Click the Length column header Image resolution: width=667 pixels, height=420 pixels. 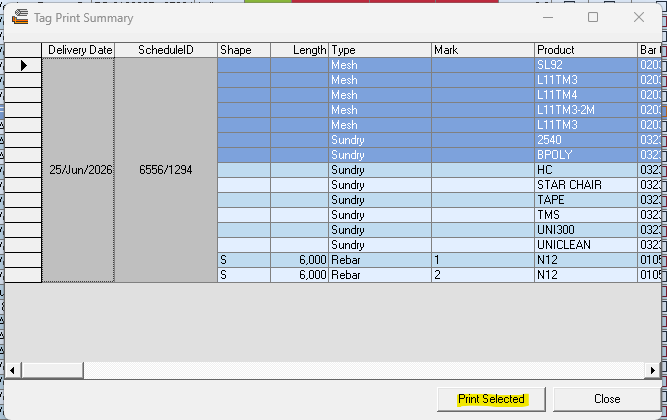coord(299,50)
